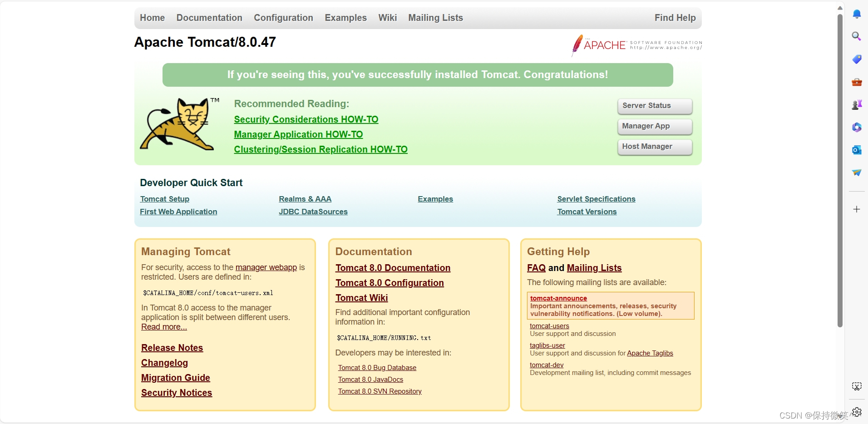Open taglibs-user mailing list link
The width and height of the screenshot is (868, 424).
tap(547, 345)
